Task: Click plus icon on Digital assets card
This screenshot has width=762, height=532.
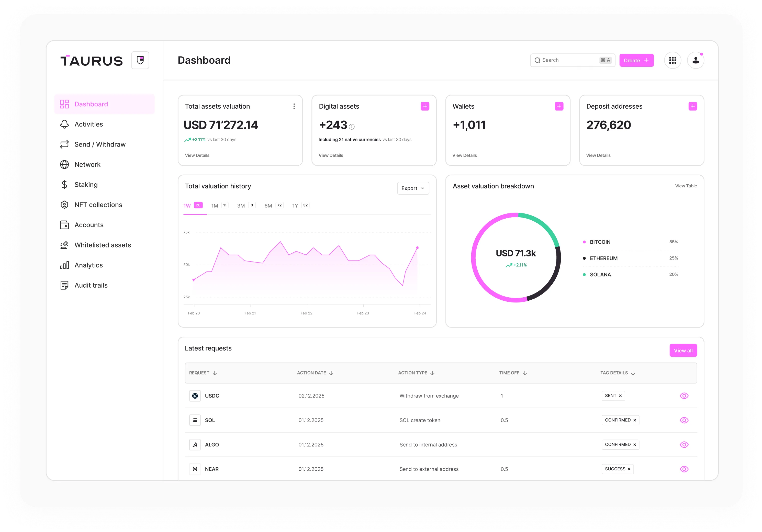Action: click(x=425, y=106)
